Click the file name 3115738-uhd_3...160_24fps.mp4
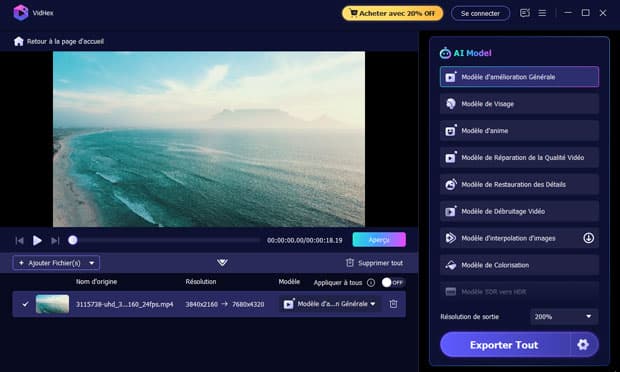This screenshot has width=620, height=372. [x=125, y=304]
